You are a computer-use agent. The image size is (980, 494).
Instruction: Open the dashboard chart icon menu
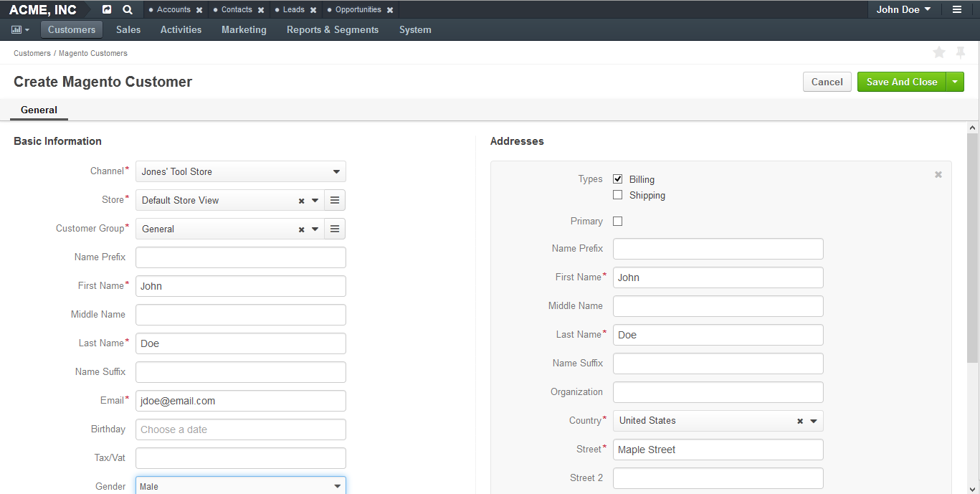pyautogui.click(x=20, y=30)
